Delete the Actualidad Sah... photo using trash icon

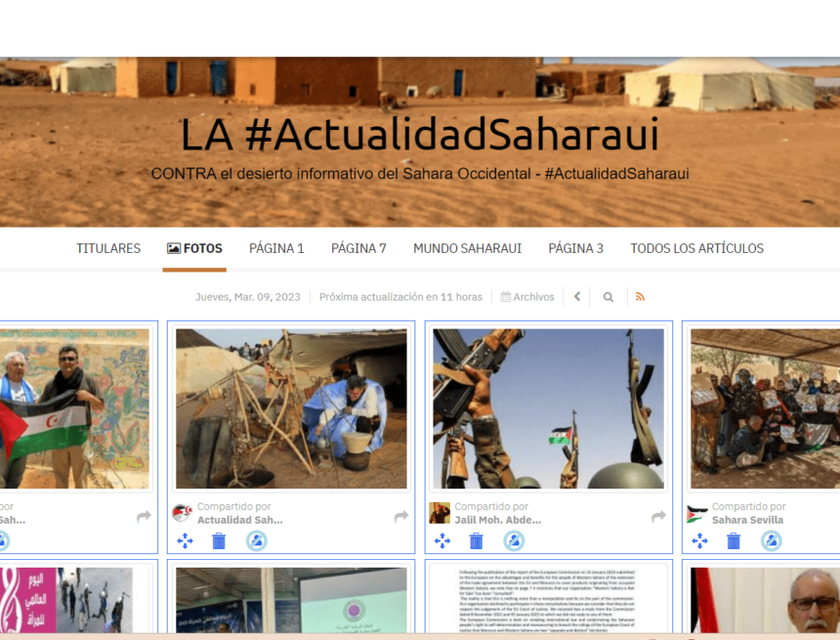point(218,538)
